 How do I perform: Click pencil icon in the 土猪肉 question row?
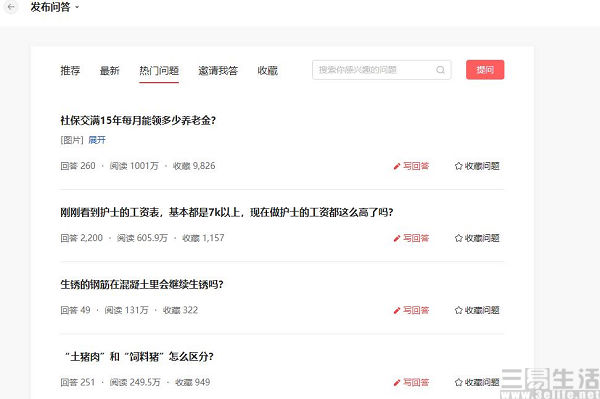pyautogui.click(x=397, y=383)
